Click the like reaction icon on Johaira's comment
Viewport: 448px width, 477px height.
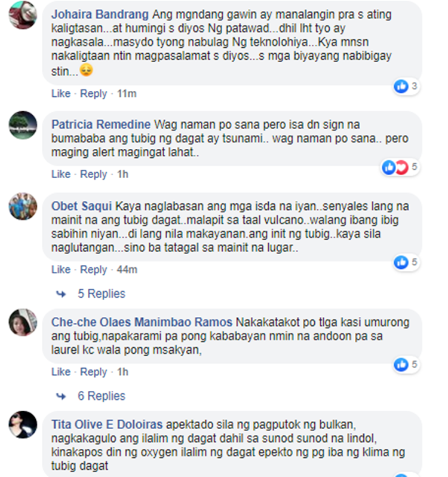click(401, 87)
